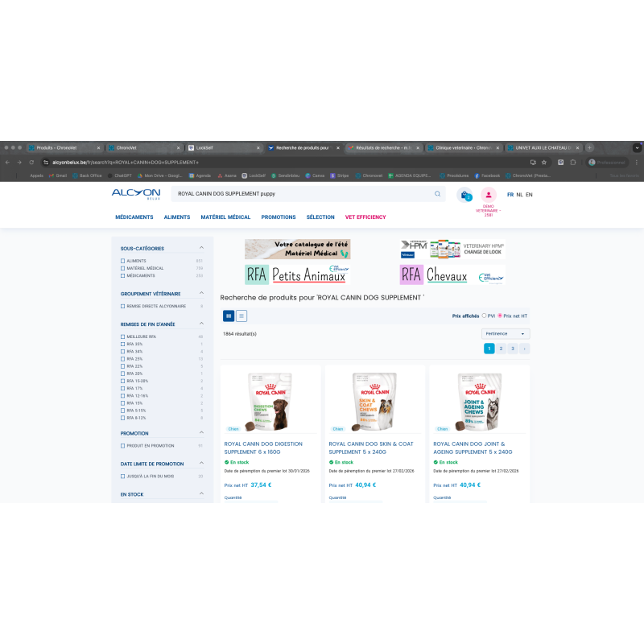Bookmark this page with the star icon

544,163
